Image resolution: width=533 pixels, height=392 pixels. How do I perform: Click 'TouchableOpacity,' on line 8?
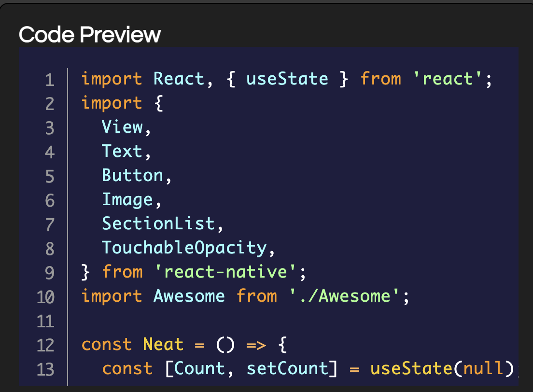click(x=188, y=248)
